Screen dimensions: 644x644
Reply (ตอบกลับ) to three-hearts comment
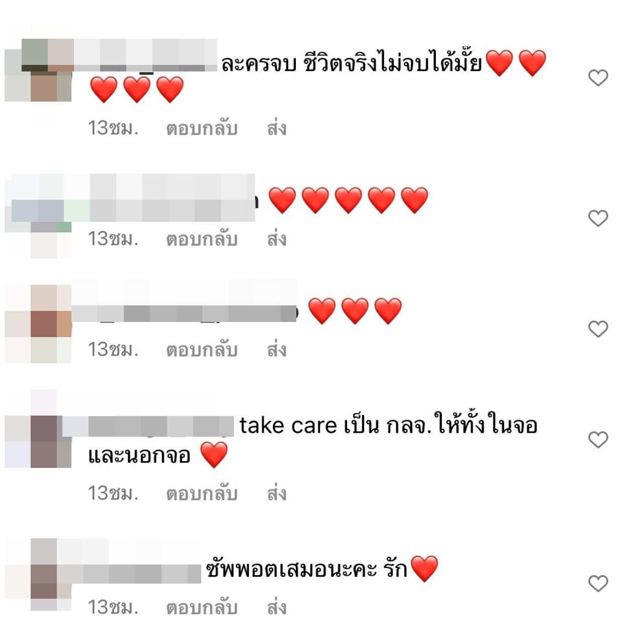pos(202,350)
